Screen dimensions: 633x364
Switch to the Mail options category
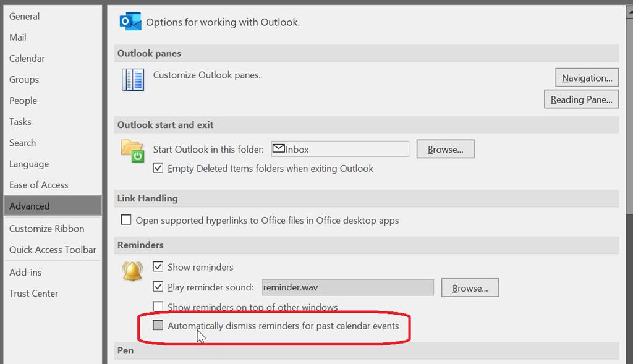coord(18,38)
